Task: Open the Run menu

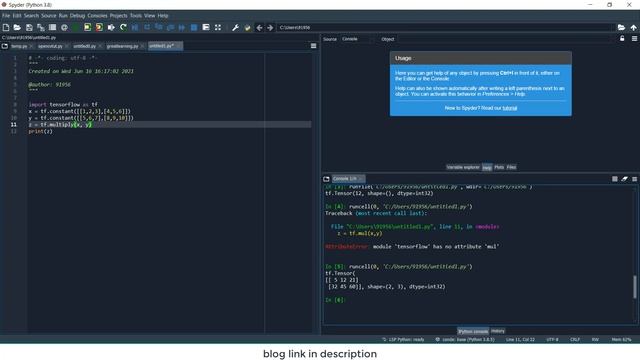Action: point(63,16)
